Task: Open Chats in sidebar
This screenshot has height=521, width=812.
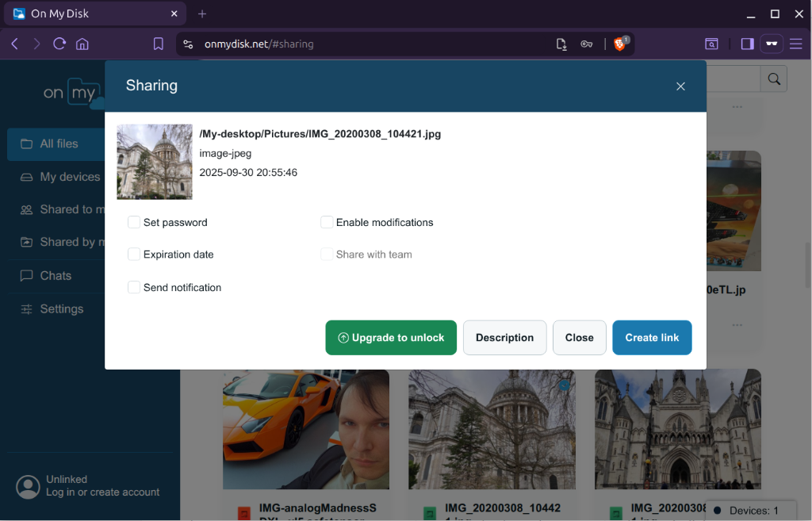Action: pyautogui.click(x=56, y=276)
